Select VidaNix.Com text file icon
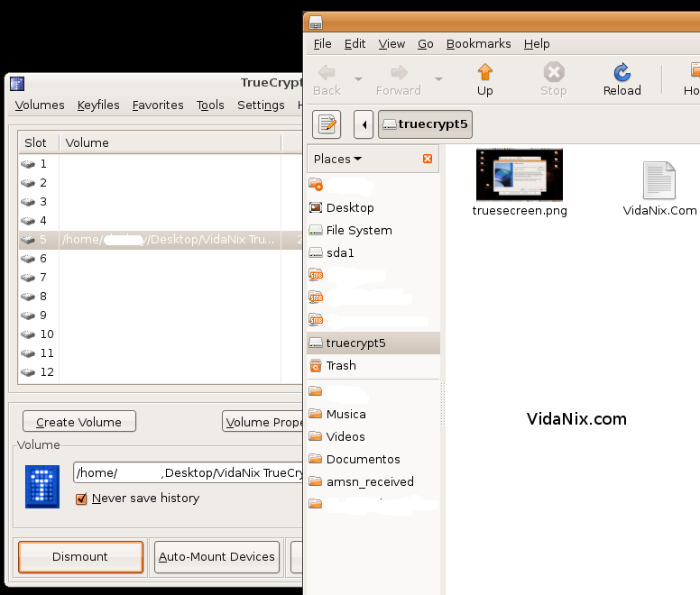 [x=659, y=180]
